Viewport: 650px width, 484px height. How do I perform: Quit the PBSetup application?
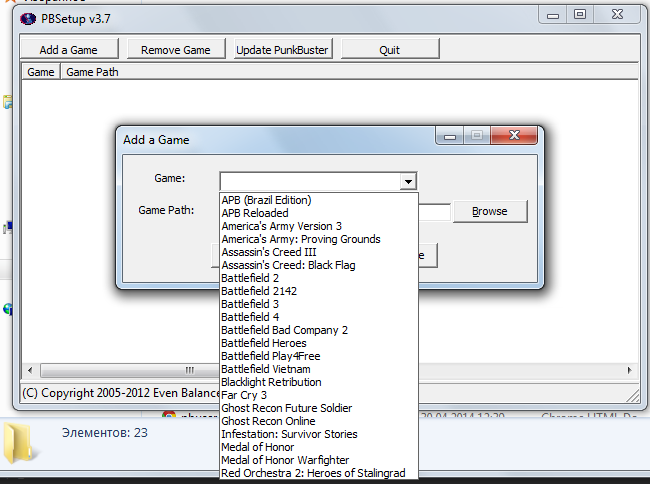[x=390, y=50]
